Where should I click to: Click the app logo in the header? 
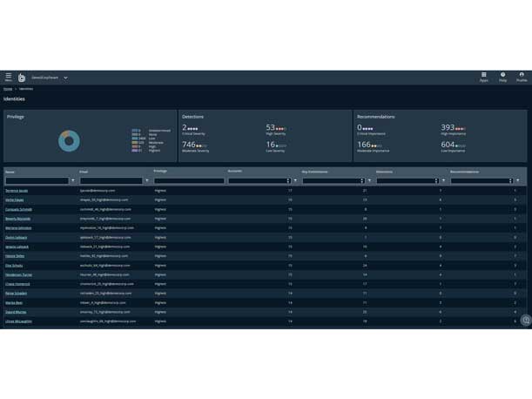point(22,78)
